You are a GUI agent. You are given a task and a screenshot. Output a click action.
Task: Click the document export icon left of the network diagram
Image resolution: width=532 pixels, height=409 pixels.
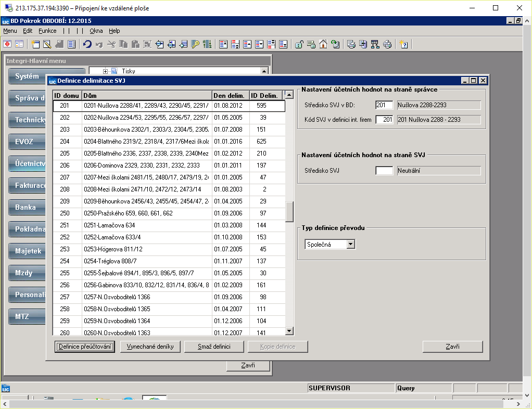(x=363, y=44)
